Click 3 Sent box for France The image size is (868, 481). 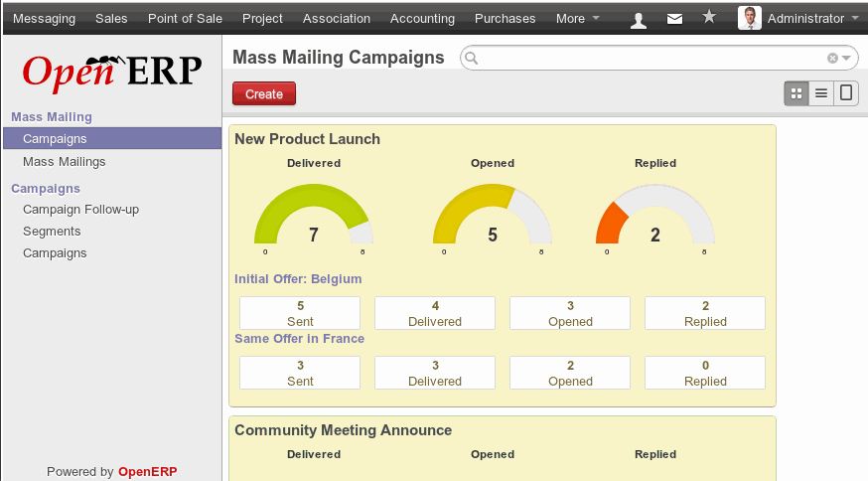click(300, 373)
